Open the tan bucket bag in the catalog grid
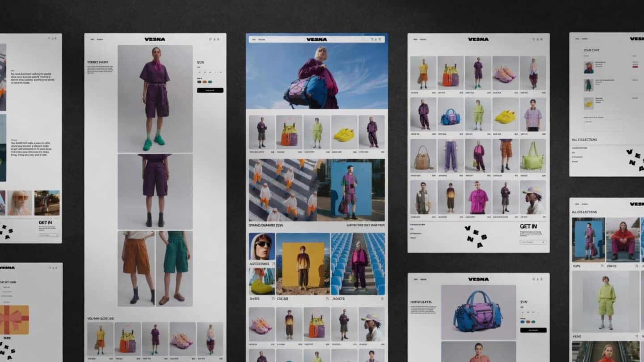Screen dimensions: 644x362 pos(423,155)
